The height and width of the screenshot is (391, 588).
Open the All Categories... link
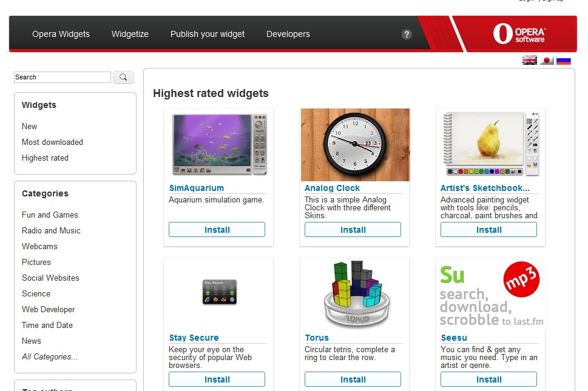click(50, 356)
